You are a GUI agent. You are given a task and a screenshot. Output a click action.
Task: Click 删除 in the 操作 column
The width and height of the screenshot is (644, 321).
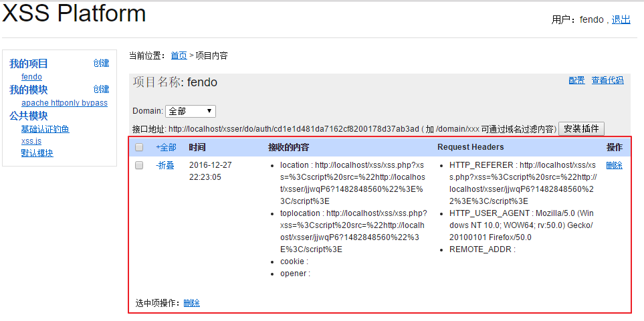(615, 165)
